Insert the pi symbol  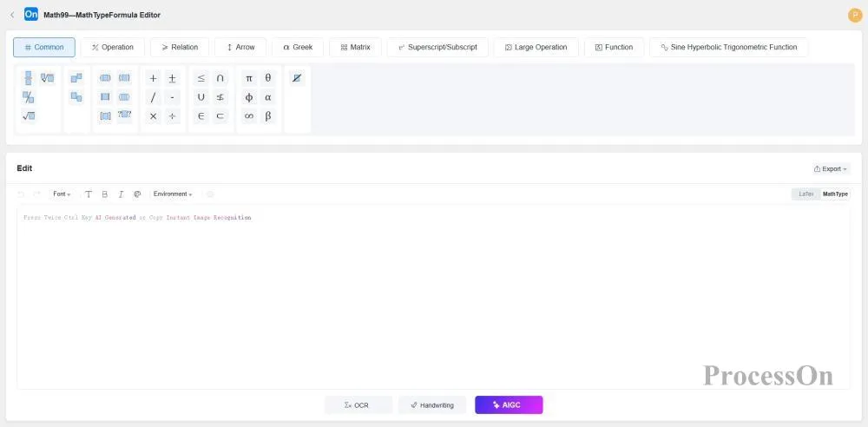coord(249,78)
